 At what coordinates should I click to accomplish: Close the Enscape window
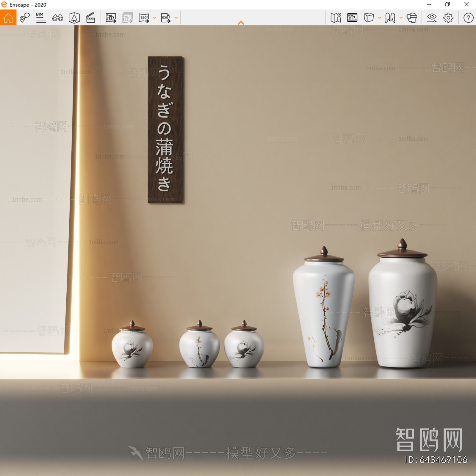point(466,4)
